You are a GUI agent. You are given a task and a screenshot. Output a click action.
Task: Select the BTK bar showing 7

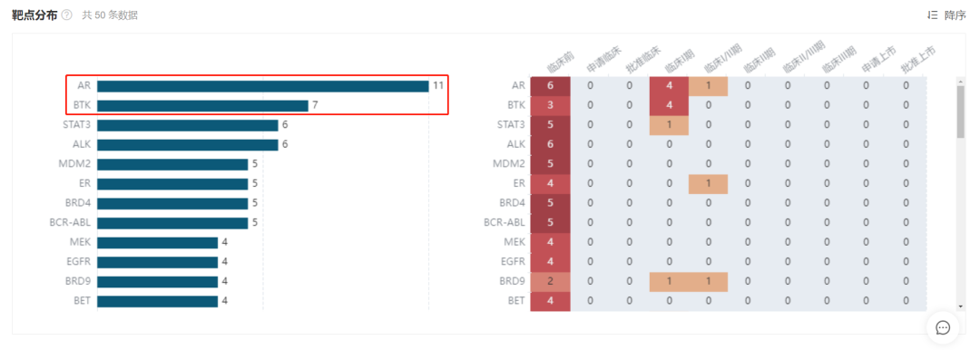[x=202, y=105]
